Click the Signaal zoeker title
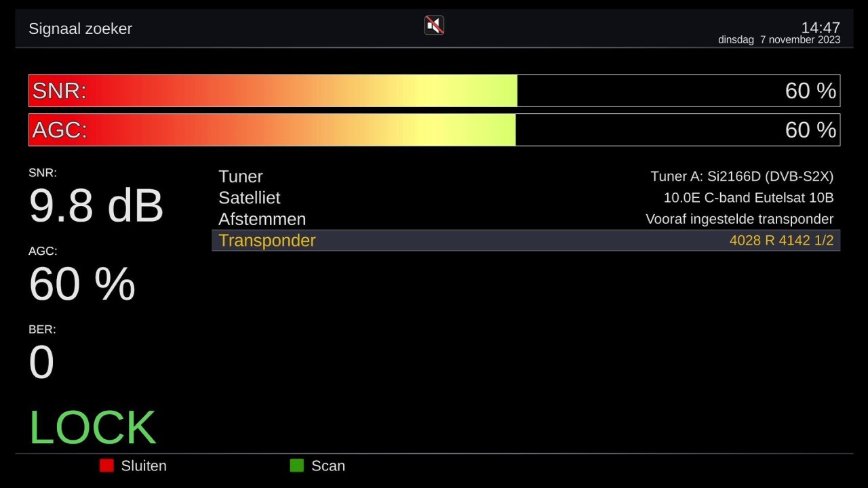 [80, 28]
